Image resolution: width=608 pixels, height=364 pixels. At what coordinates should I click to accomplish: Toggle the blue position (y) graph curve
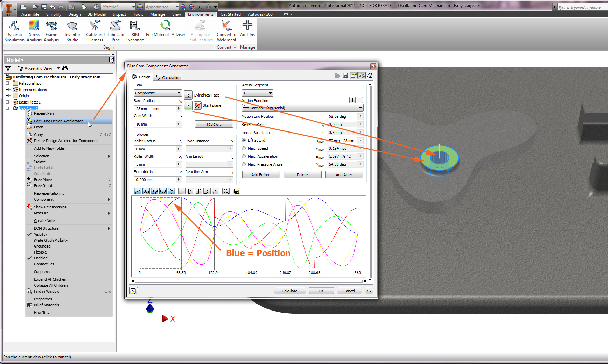pyautogui.click(x=138, y=191)
